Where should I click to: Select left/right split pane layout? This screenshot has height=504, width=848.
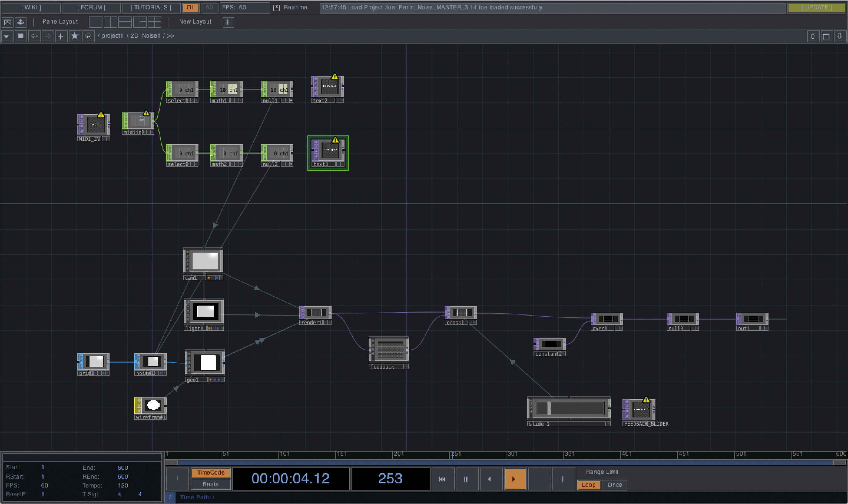point(110,22)
